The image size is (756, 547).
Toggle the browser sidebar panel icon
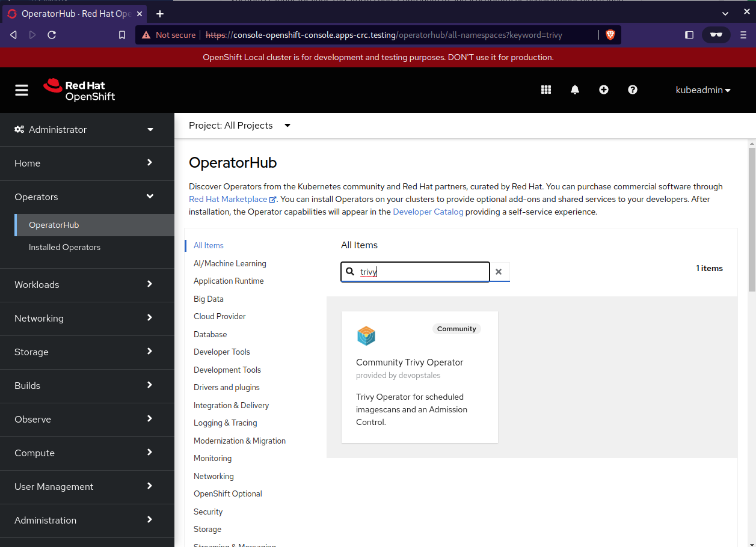click(x=689, y=35)
